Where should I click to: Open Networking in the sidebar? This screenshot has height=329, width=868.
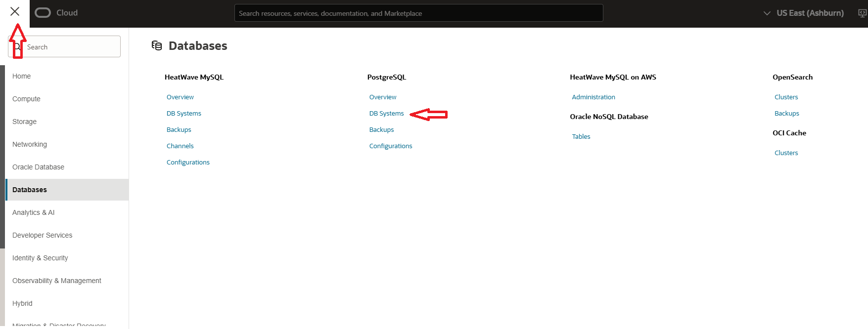pos(30,144)
